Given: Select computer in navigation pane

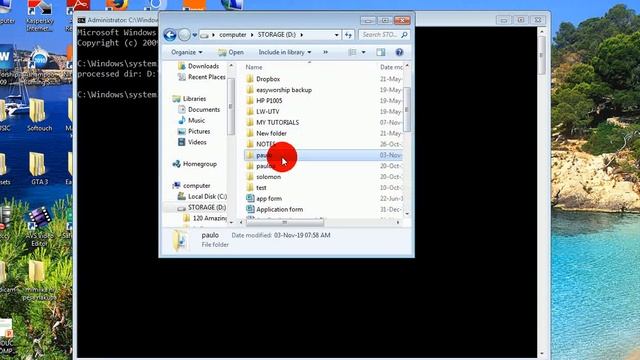Looking at the screenshot, I should coord(191,186).
